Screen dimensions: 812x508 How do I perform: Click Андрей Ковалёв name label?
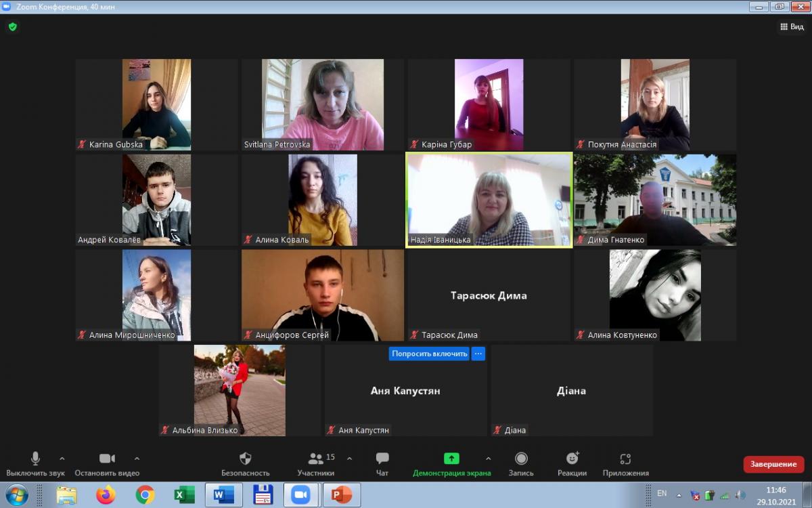coord(109,240)
